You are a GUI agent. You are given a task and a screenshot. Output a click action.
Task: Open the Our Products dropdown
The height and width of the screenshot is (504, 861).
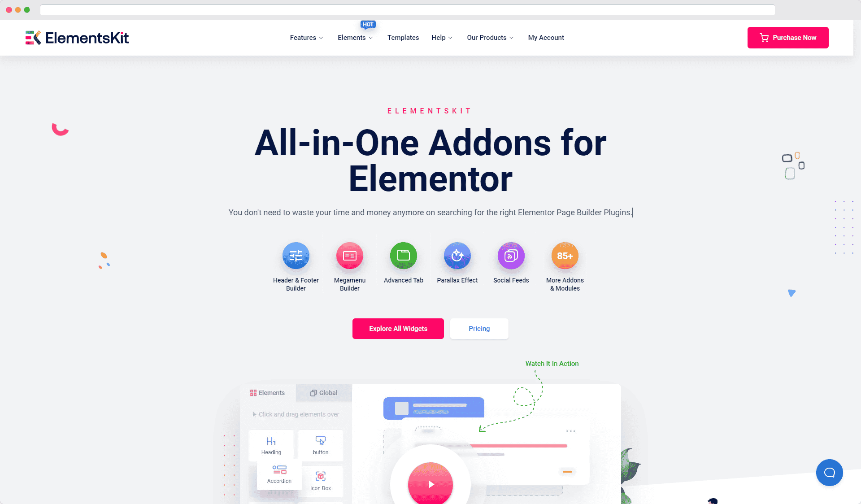pyautogui.click(x=488, y=37)
